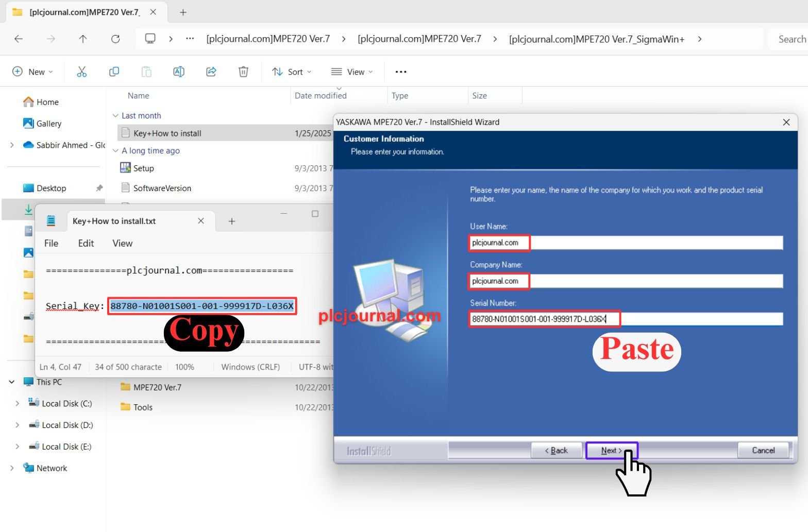Screen dimensions: 808x532
Task: Select the Key+How to install file row
Action: point(225,133)
